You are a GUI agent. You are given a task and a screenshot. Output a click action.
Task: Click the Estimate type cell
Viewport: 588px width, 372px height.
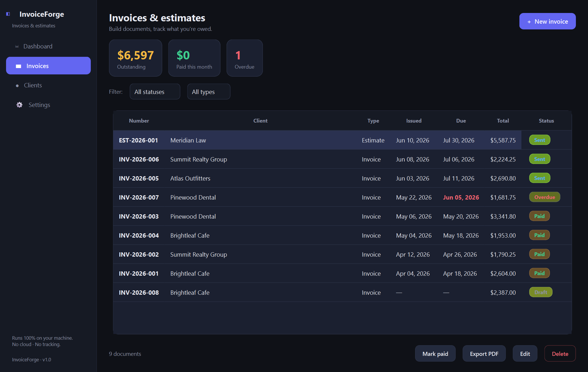coord(373,140)
